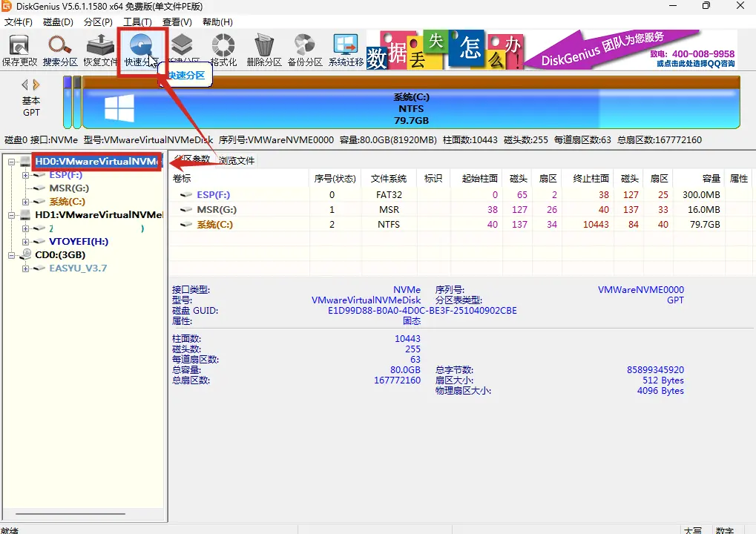Open the 分区(P) menu
This screenshot has width=756, height=534.
(x=98, y=22)
